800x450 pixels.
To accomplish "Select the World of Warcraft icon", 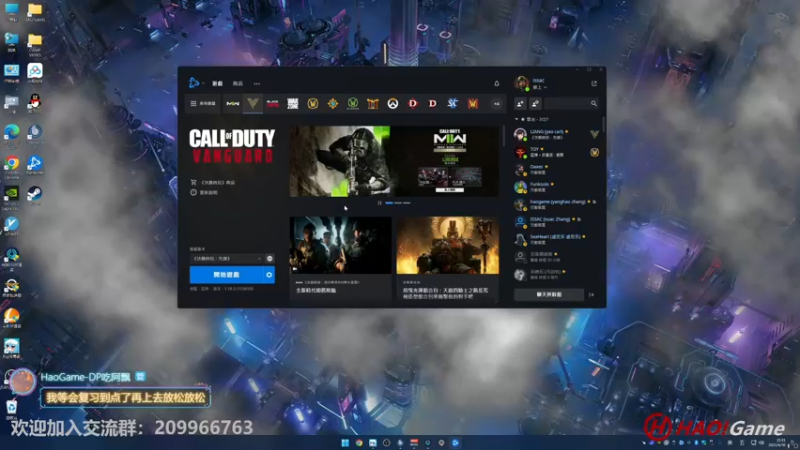I will click(x=313, y=104).
